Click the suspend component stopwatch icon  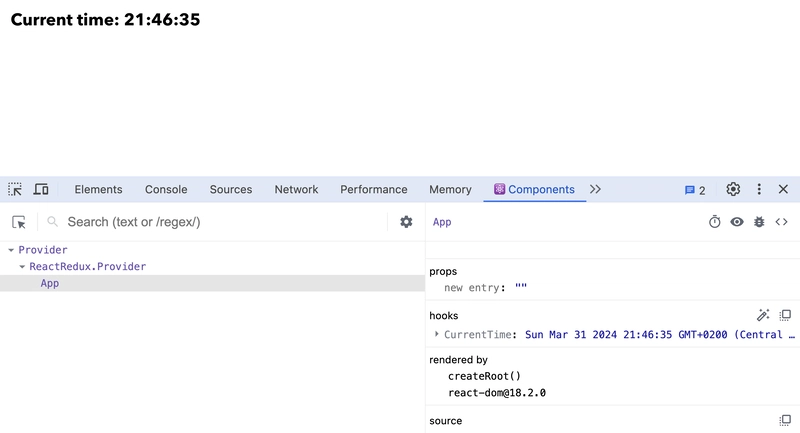click(714, 222)
